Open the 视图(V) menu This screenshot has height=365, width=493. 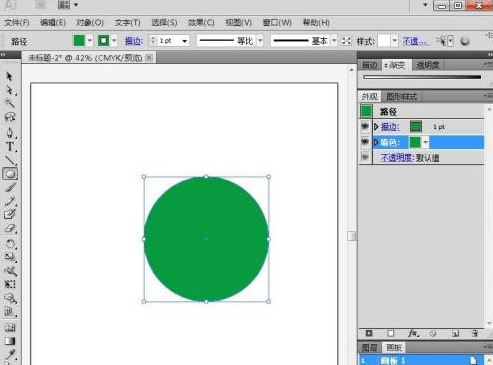coord(239,23)
